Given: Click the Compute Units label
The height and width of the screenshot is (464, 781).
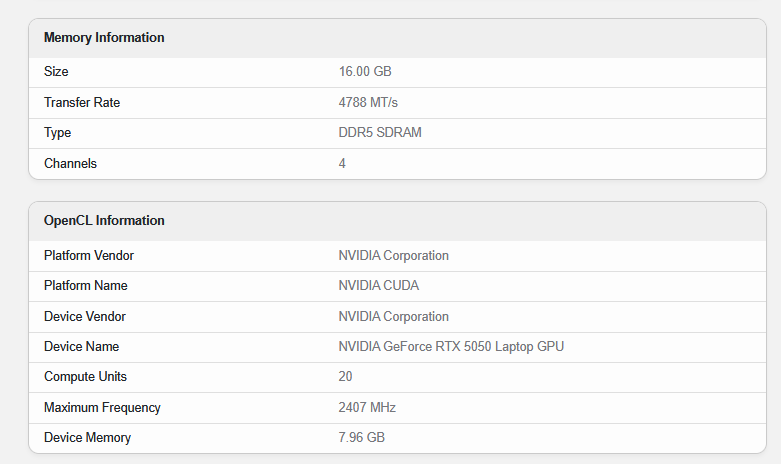Looking at the screenshot, I should (85, 377).
